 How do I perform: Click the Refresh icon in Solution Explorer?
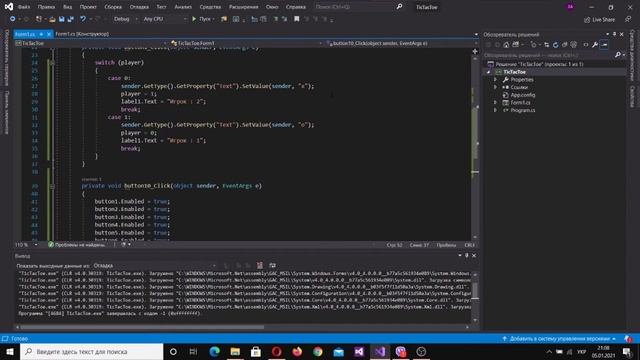(x=556, y=45)
